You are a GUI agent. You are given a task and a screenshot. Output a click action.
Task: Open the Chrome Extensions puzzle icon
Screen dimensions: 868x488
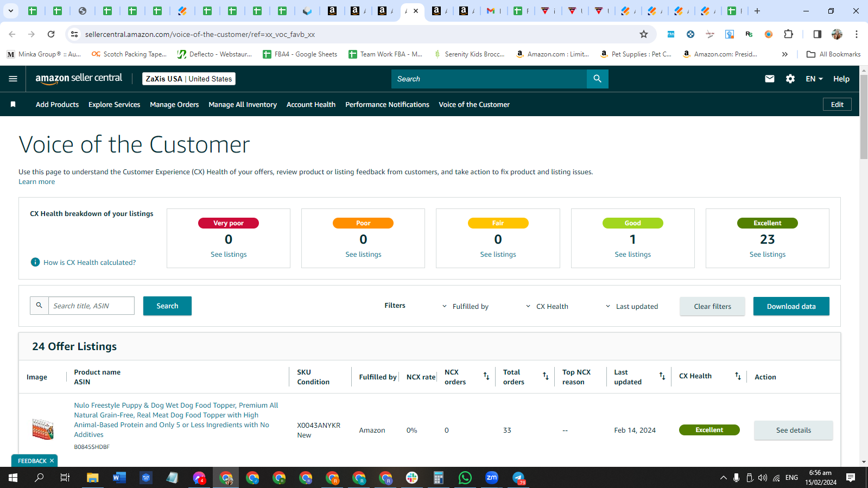click(789, 34)
